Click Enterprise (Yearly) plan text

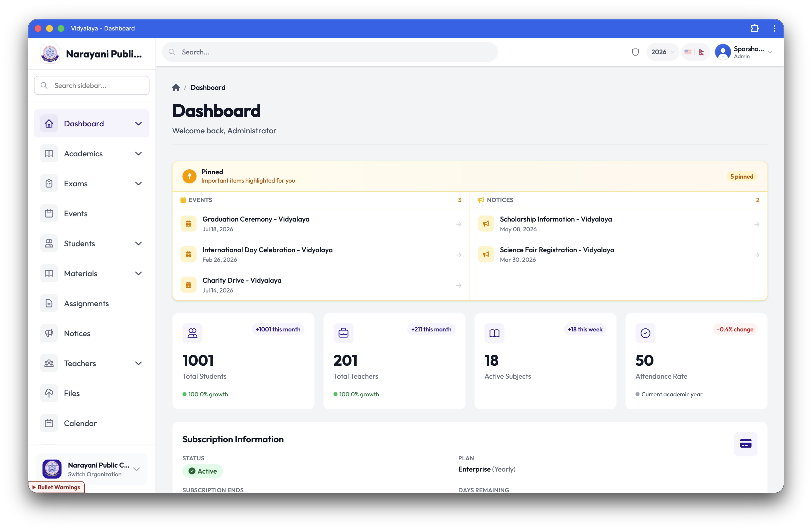486,469
